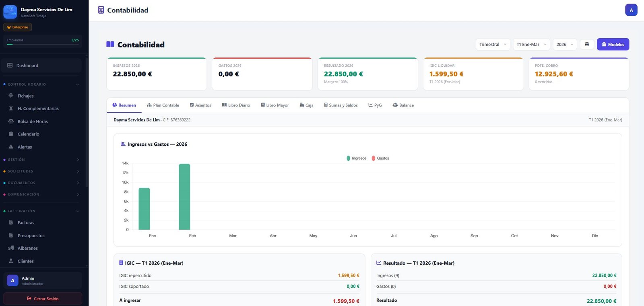Click the Modelos button

pyautogui.click(x=613, y=44)
